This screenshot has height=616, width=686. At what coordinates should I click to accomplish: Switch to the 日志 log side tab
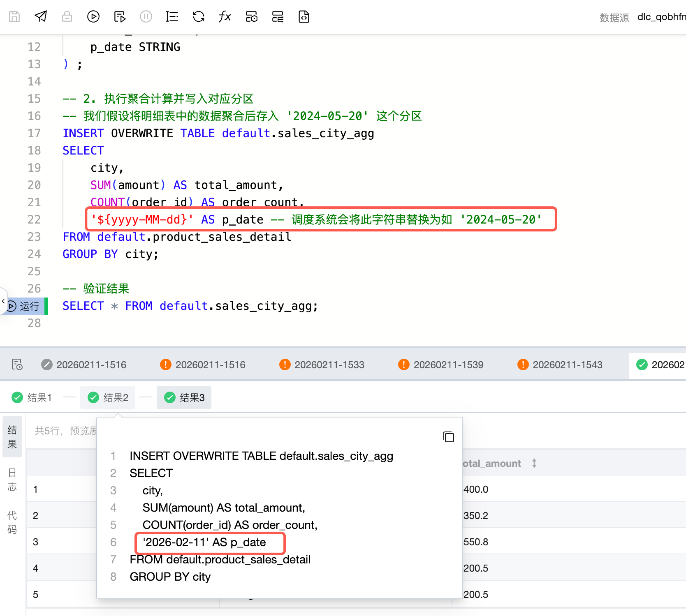[12, 480]
